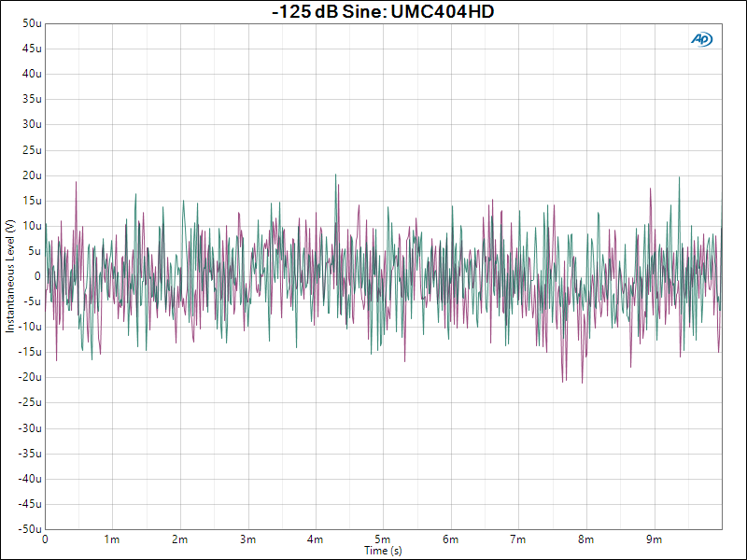Click the '-5u' y-axis value

point(32,301)
